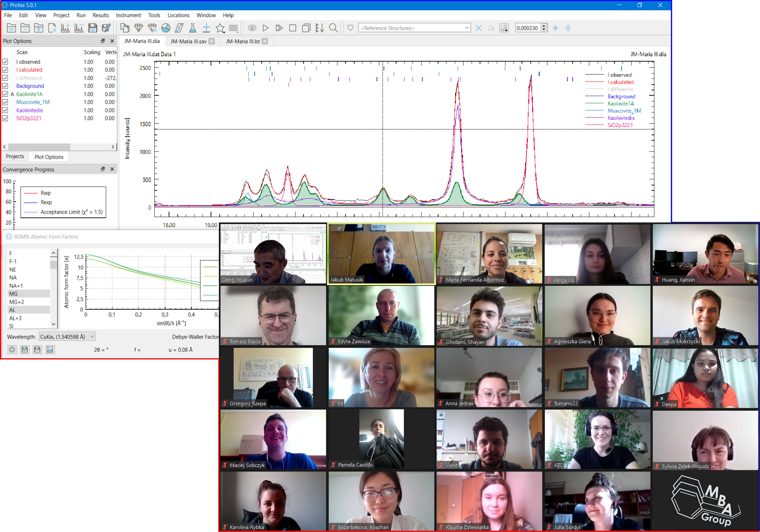Click blue flask chemistry icon
The width and height of the screenshot is (760, 532).
[x=193, y=28]
